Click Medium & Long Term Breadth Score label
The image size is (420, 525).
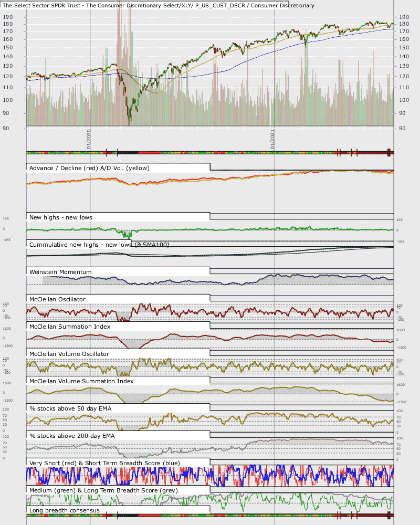click(x=103, y=490)
